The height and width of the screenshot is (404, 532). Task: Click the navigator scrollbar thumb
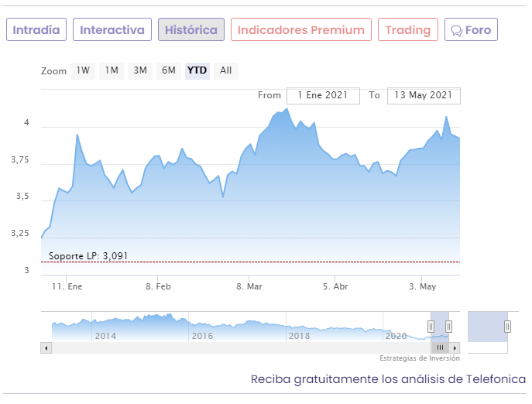pos(440,348)
